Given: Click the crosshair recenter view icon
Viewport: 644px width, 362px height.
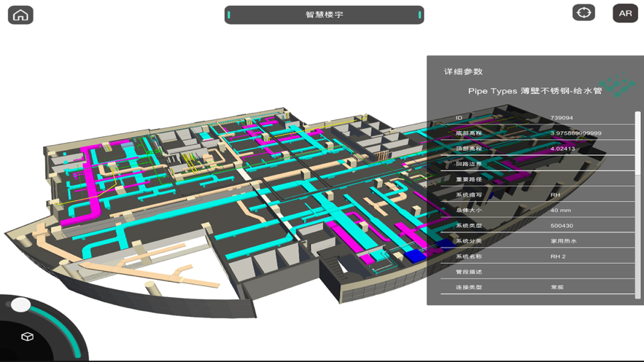Looking at the screenshot, I should [583, 13].
